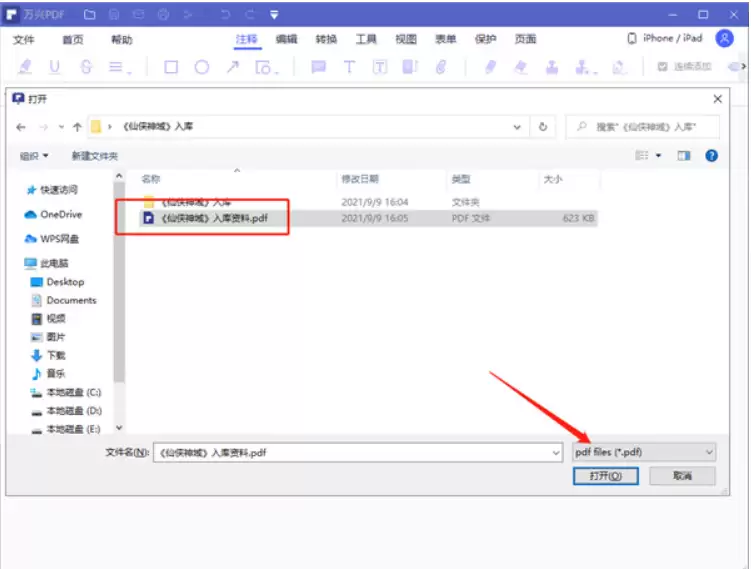The image size is (751, 569).
Task: Click the 新建文件夹 button
Action: click(x=94, y=156)
